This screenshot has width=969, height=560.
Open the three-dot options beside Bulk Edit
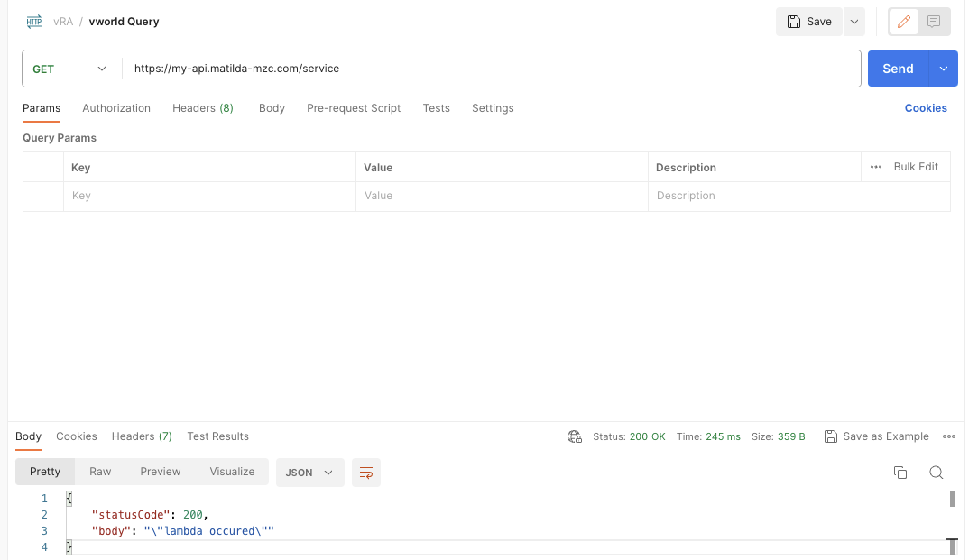tap(876, 167)
